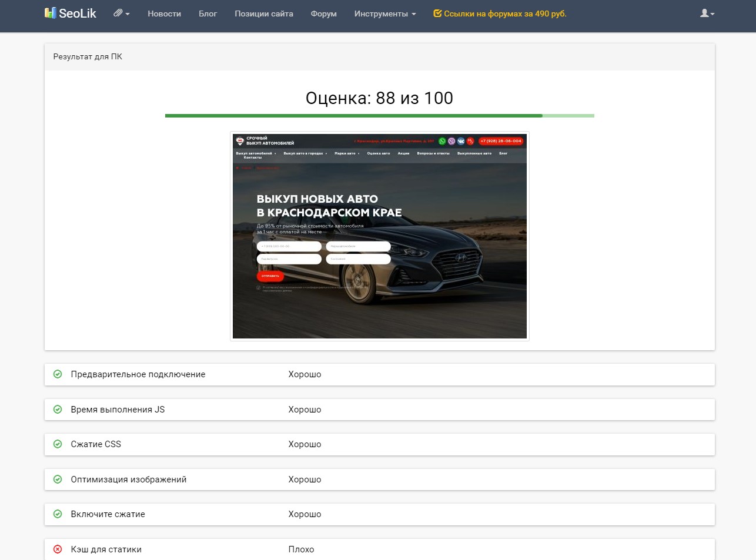Open Позиции сайта page

point(264,14)
